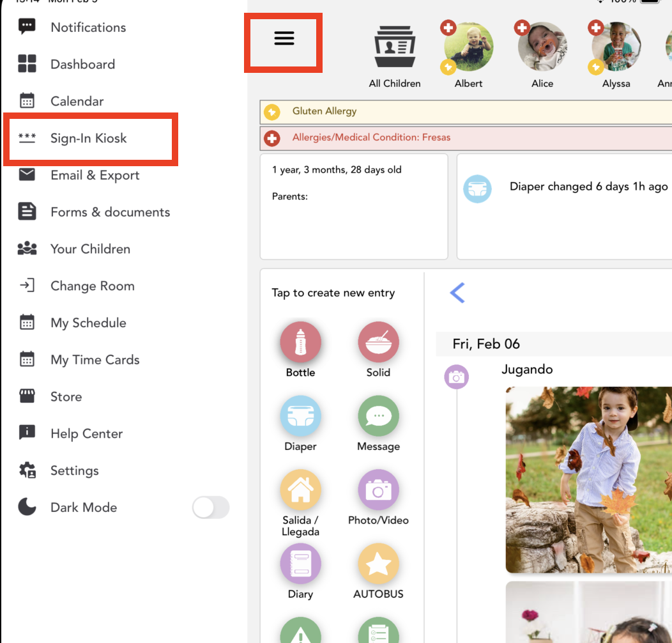Open the green checklist entry icon

click(378, 631)
